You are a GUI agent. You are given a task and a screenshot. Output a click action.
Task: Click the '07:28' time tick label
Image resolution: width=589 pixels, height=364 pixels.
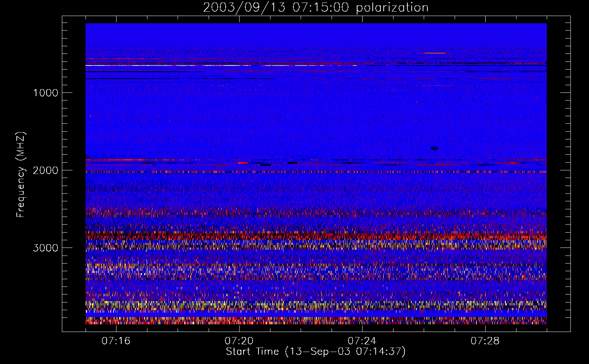coord(485,341)
